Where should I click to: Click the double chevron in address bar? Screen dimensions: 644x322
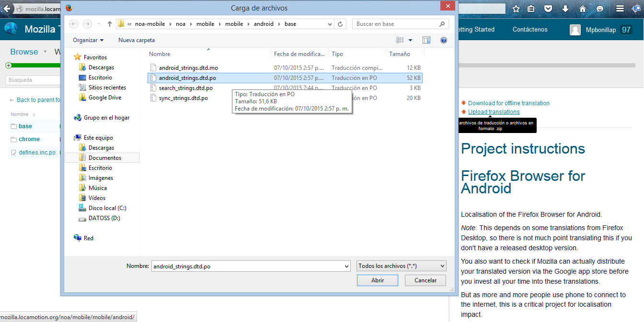tap(129, 24)
